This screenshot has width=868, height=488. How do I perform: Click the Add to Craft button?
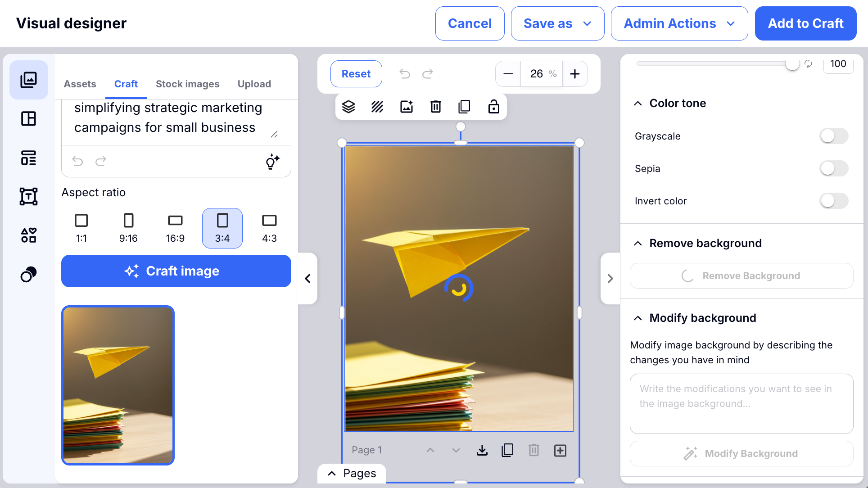coord(805,23)
